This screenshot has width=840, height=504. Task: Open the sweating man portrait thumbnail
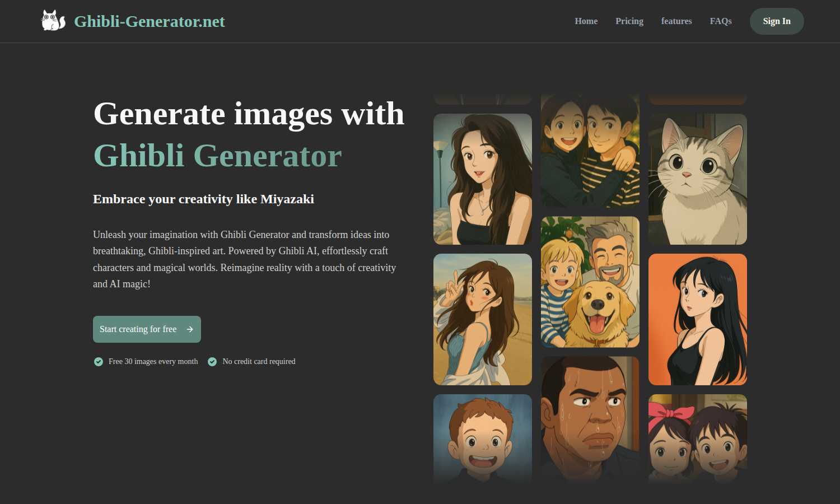tap(590, 420)
